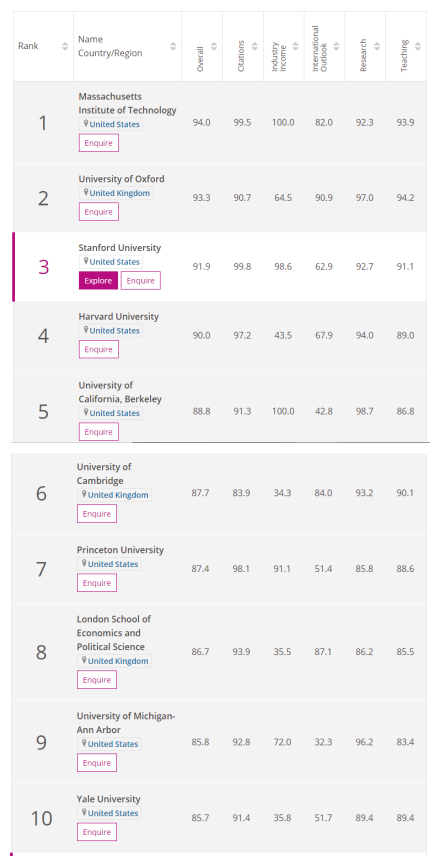This screenshot has height=866, width=440.
Task: Sort by Citations column arrows
Action: (x=255, y=46)
